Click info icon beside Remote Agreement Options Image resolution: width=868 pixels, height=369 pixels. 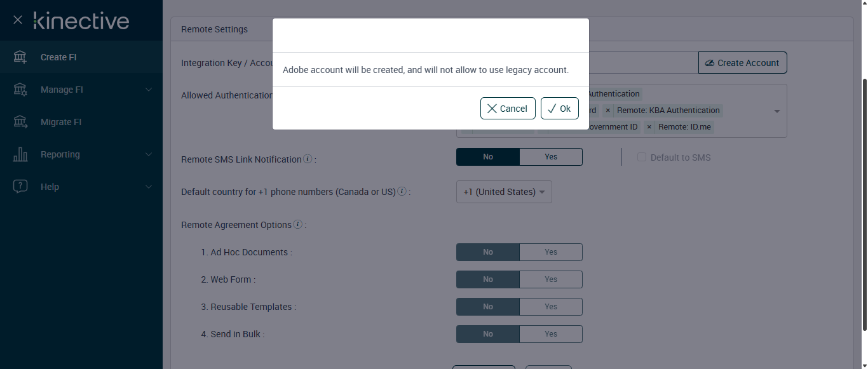tap(298, 224)
